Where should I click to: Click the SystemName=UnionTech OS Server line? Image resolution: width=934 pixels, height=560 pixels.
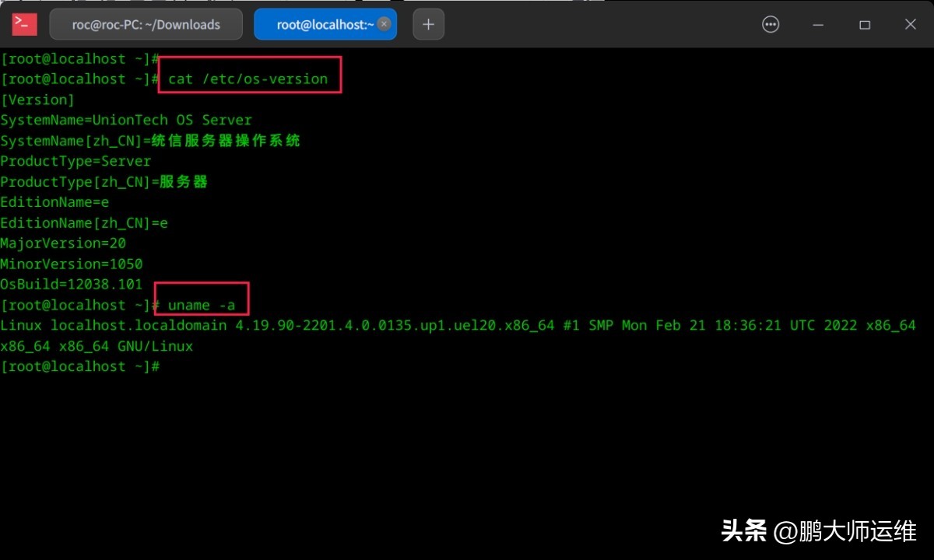(x=126, y=120)
